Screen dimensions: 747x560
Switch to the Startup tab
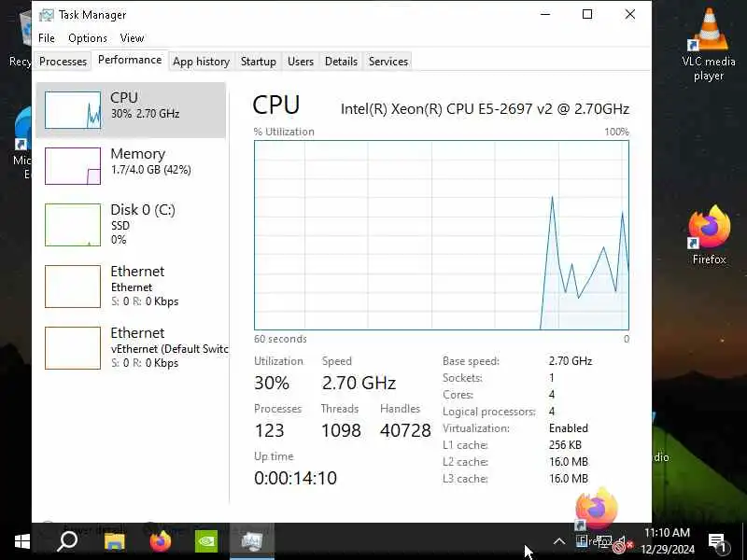point(259,62)
